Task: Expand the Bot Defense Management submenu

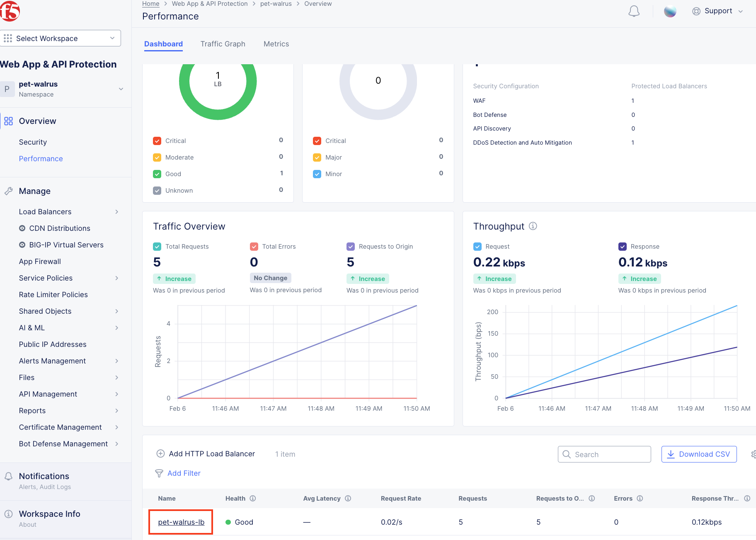Action: (x=117, y=444)
